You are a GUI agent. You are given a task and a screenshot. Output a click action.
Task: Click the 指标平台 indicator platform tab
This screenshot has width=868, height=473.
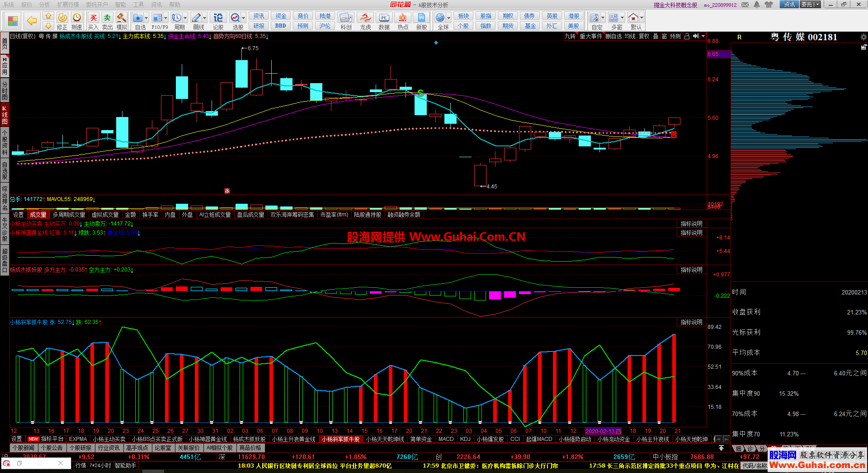[47, 439]
